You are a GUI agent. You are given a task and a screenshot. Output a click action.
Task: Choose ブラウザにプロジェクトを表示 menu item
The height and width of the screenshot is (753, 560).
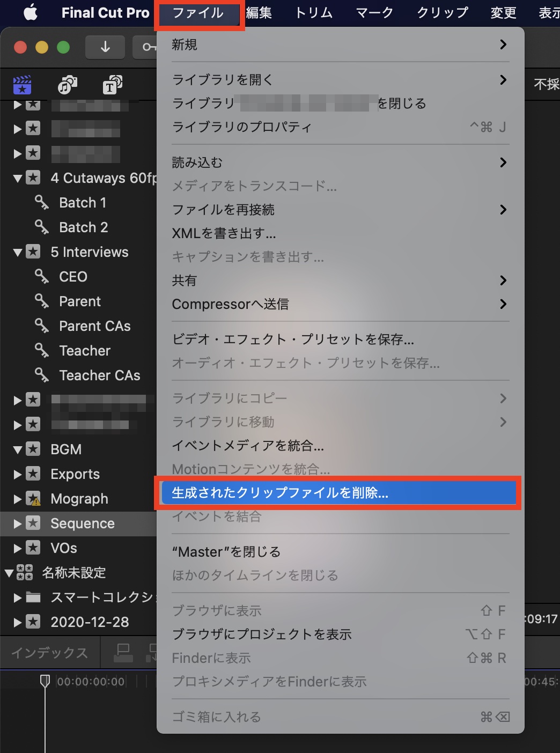[340, 634]
